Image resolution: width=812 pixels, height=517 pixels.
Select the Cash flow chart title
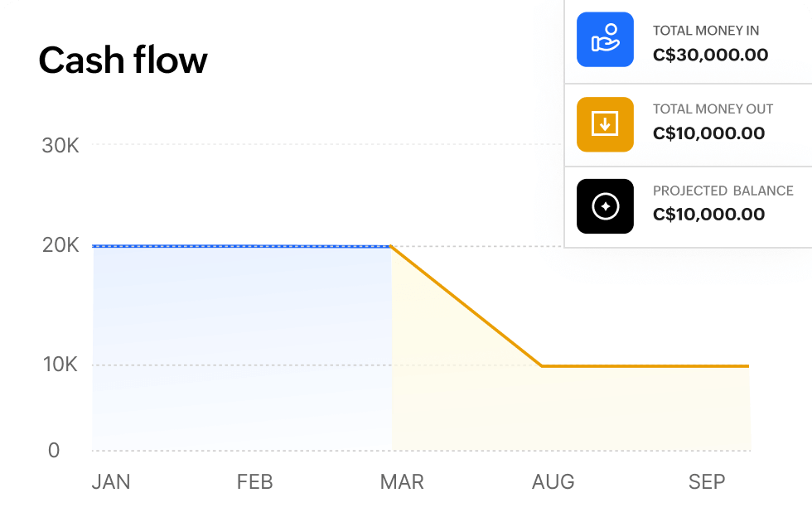pyautogui.click(x=123, y=60)
